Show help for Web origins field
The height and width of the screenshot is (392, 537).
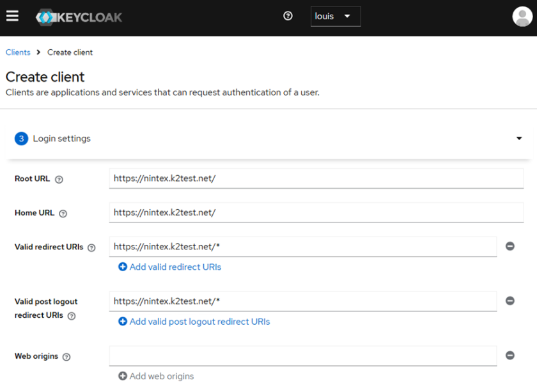66,357
